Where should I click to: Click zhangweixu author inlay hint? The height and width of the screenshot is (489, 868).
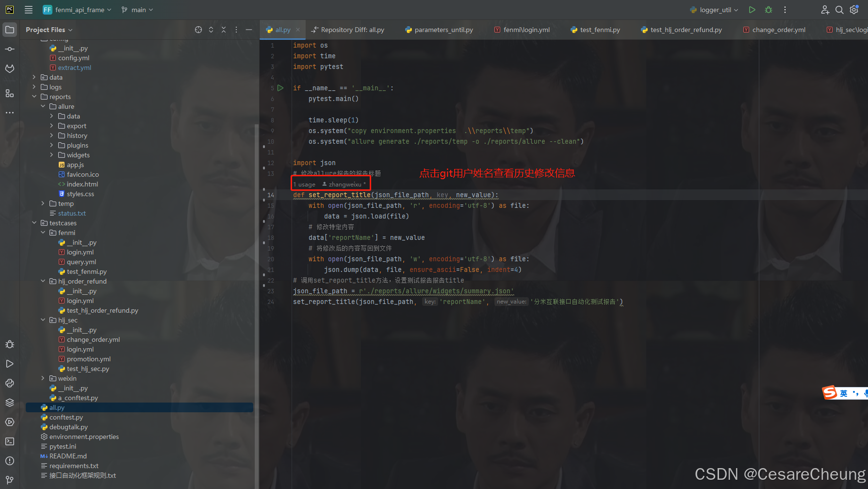pos(344,185)
